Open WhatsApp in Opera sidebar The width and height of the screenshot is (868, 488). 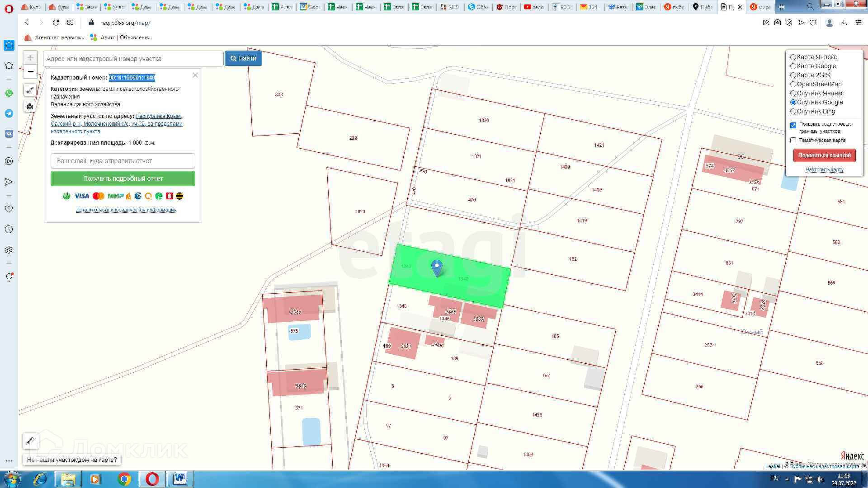click(9, 93)
